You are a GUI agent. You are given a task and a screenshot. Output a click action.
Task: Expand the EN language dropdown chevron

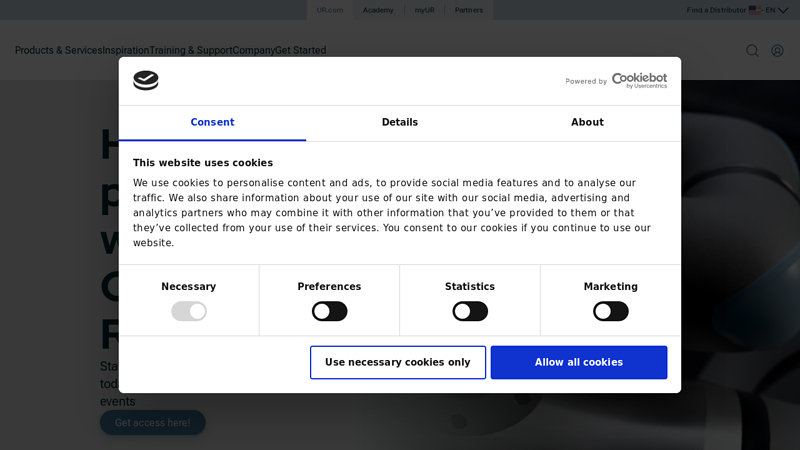tap(783, 10)
